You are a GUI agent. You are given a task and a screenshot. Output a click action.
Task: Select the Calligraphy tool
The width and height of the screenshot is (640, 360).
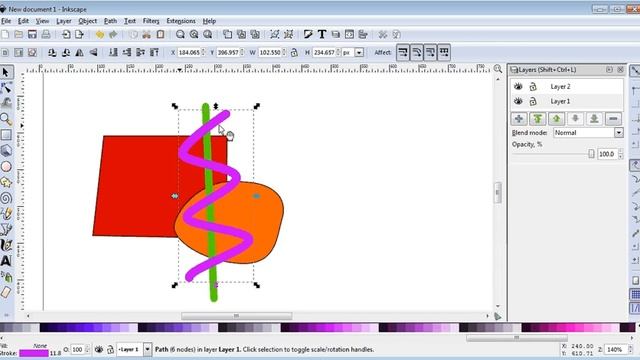point(6,245)
